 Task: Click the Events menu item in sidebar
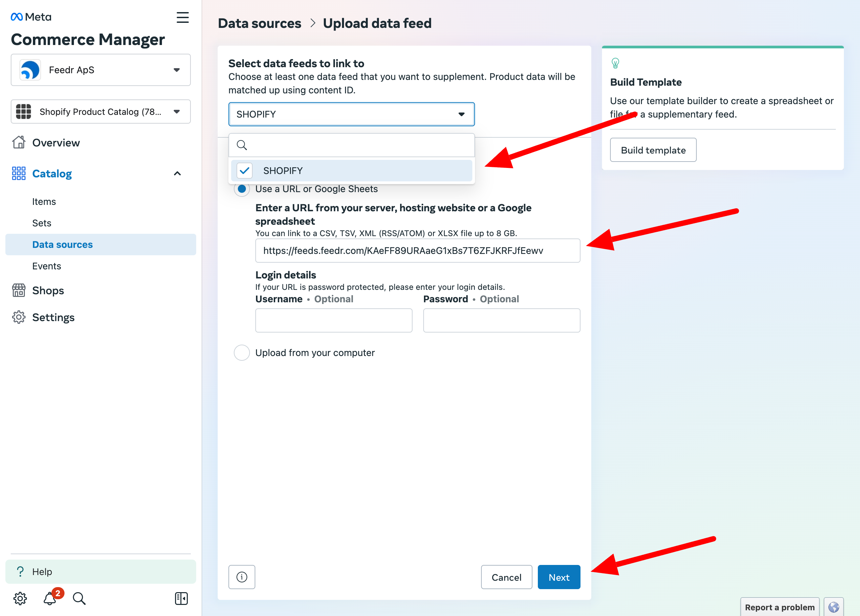point(47,266)
